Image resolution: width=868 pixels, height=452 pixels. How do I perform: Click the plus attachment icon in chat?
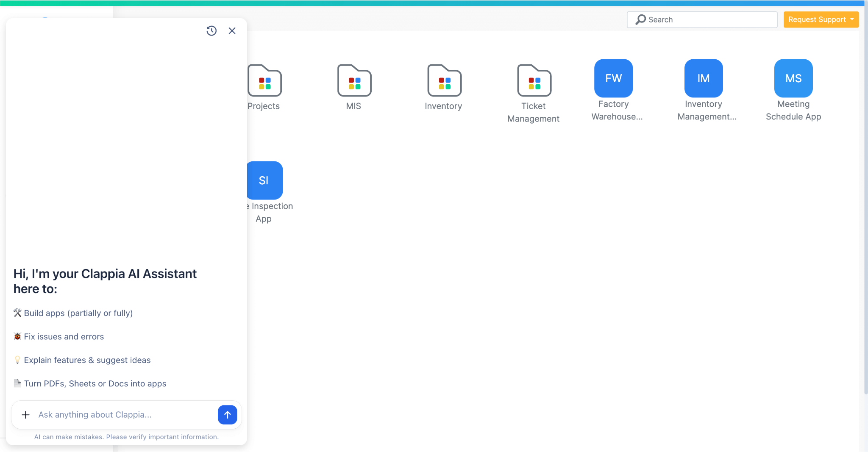(25, 415)
